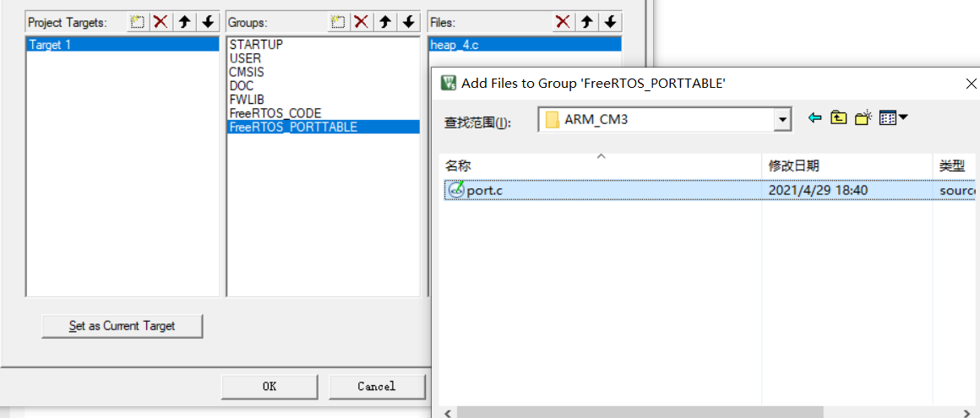Sort files by the 修改日期 column

pos(847,166)
